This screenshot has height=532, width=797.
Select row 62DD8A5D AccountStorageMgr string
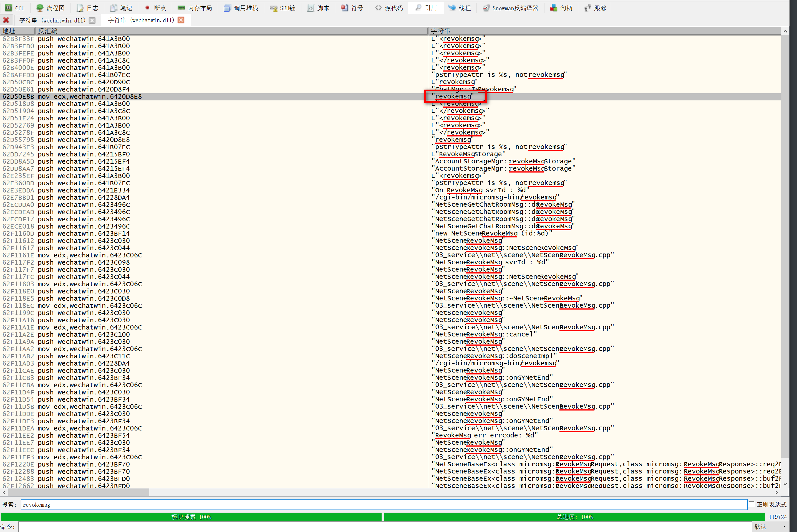click(x=390, y=161)
